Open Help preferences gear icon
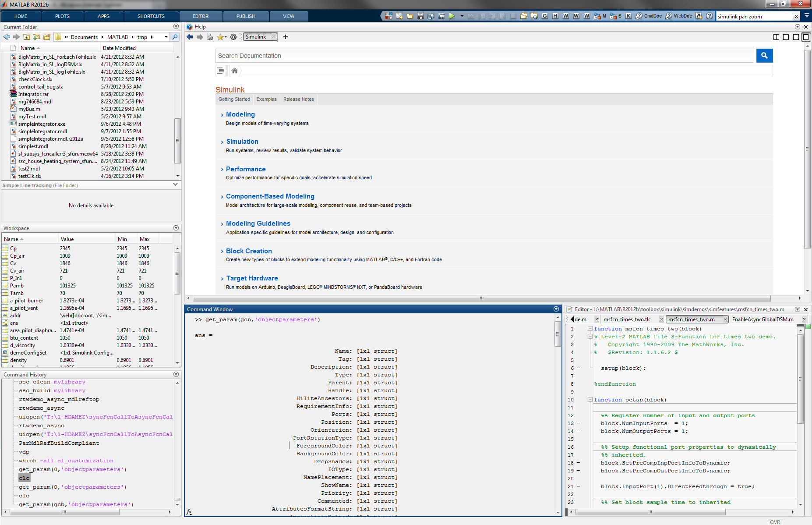 click(233, 37)
